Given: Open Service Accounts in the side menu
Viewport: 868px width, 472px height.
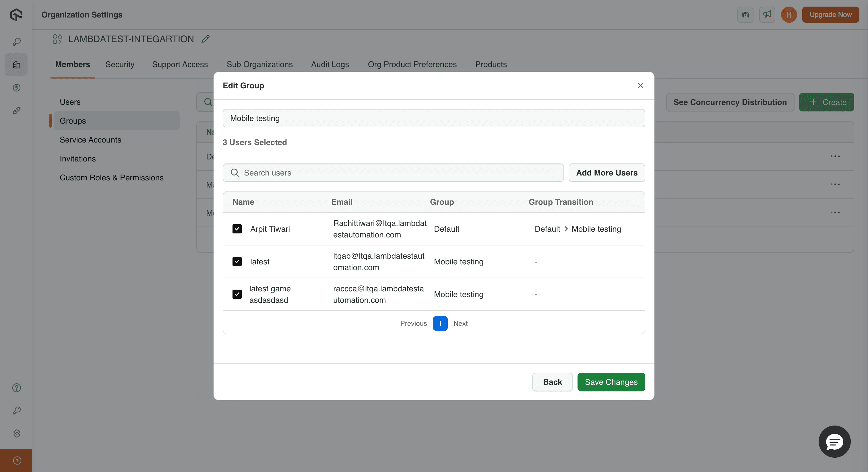Looking at the screenshot, I should click(x=90, y=140).
